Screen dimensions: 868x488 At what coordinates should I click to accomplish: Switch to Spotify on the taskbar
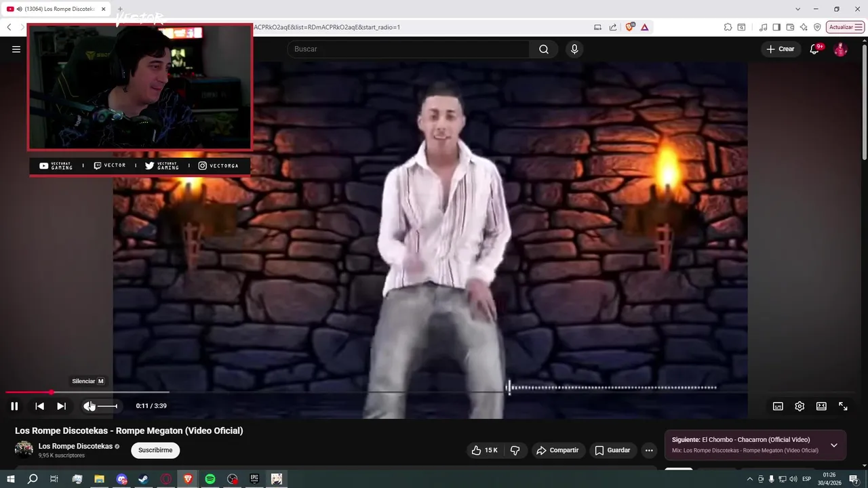[210, 479]
